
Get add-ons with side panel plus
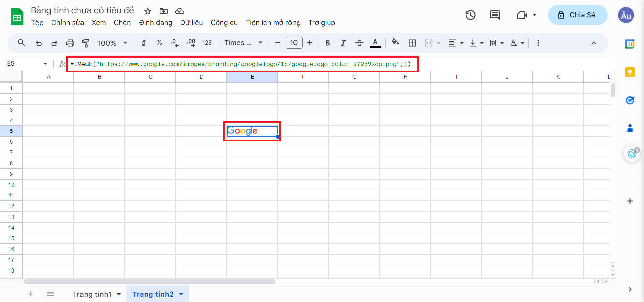point(630,201)
